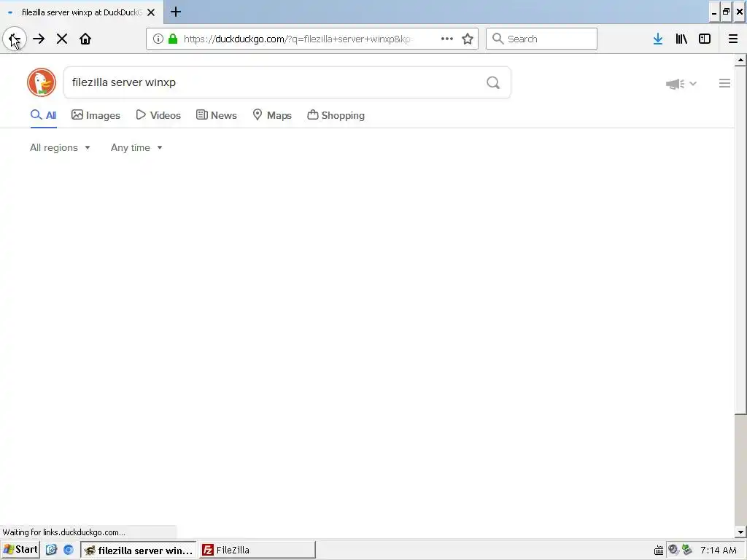
Task: Open DuckDuckGo megaphone announcements dropdown
Action: [681, 84]
